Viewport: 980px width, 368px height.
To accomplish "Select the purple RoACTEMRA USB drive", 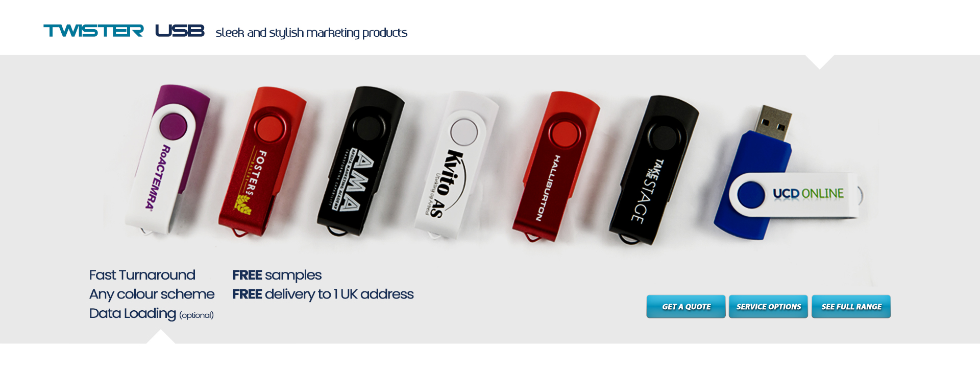I will point(167,160).
